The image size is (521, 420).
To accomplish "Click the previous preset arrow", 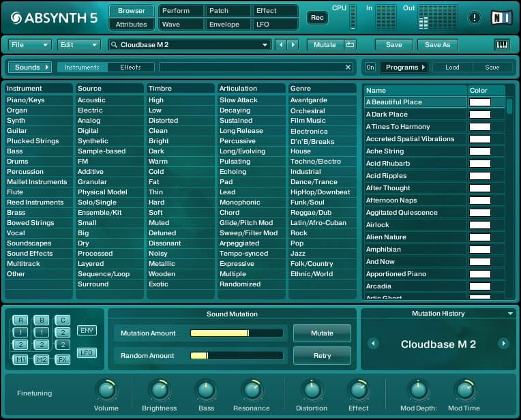I will (x=280, y=45).
